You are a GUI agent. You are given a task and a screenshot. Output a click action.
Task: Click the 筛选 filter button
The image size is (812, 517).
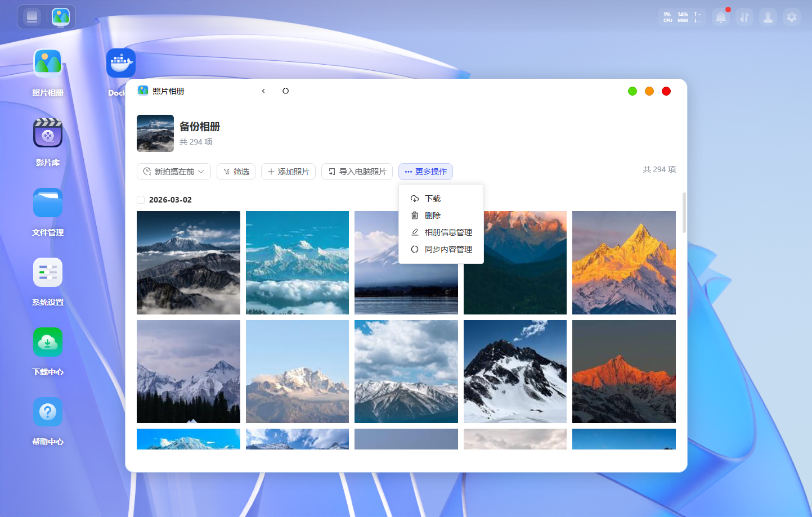click(236, 172)
